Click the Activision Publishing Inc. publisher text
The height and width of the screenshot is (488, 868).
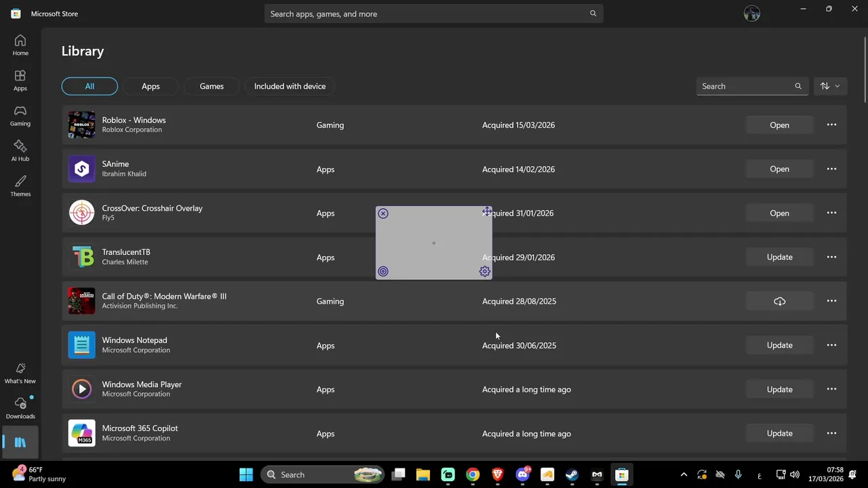(140, 306)
